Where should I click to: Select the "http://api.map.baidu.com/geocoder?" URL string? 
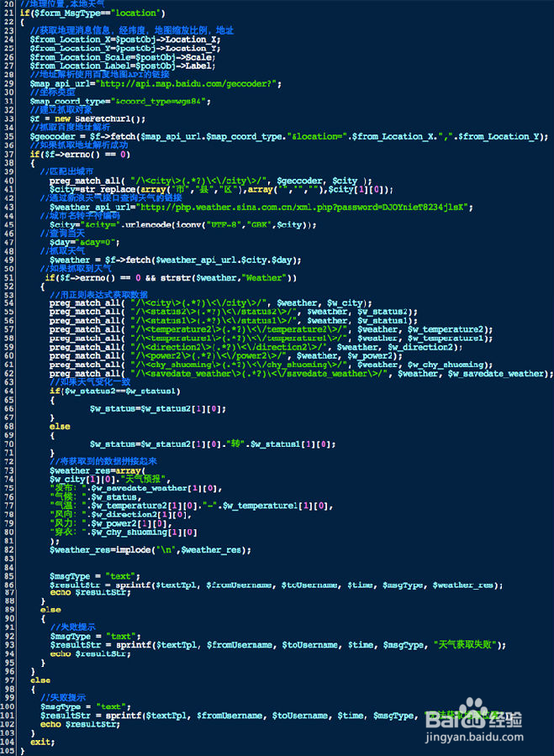(x=187, y=84)
